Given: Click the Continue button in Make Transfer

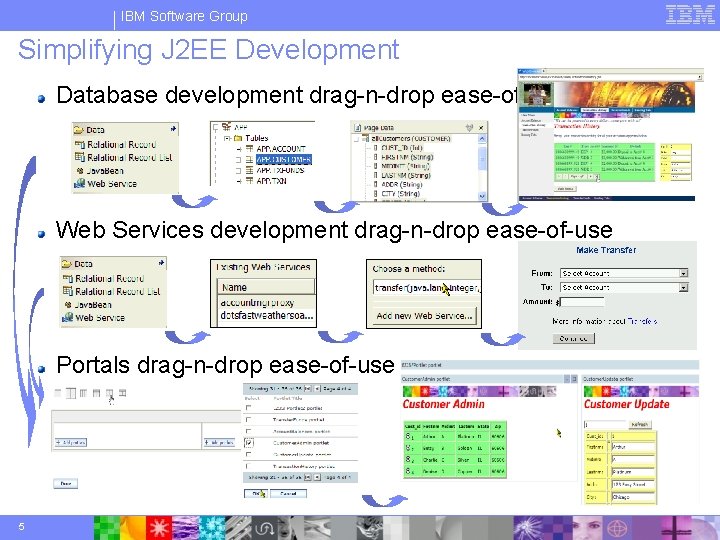Looking at the screenshot, I should (574, 338).
